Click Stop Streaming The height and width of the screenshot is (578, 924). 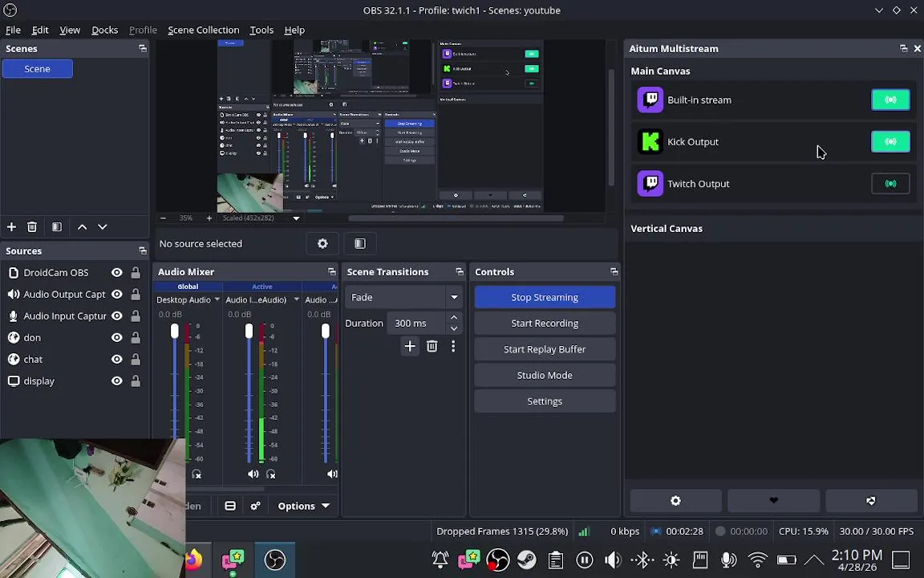545,297
